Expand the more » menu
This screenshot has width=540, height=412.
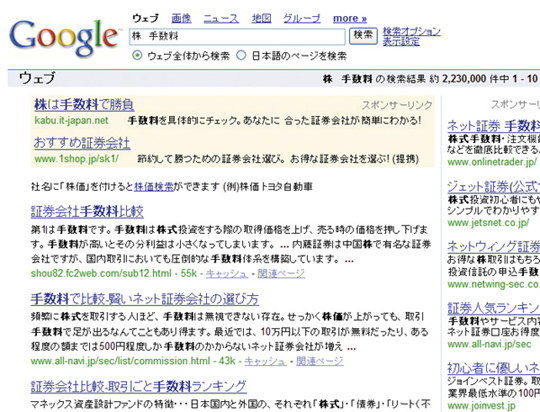(x=350, y=18)
